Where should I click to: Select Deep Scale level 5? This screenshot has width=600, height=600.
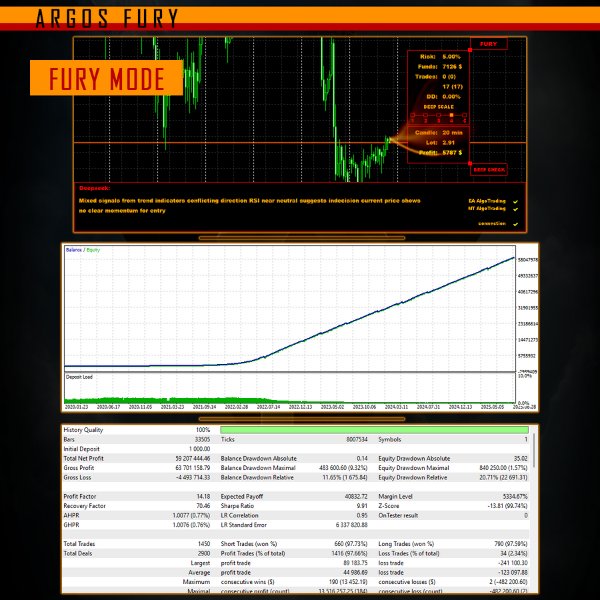pos(465,115)
